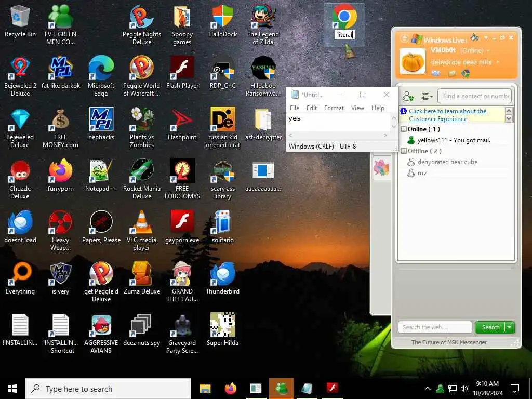Click the paintbrush color scheme icon in Messenger
Image resolution: width=532 pixels, height=399 pixels.
pyautogui.click(x=475, y=37)
